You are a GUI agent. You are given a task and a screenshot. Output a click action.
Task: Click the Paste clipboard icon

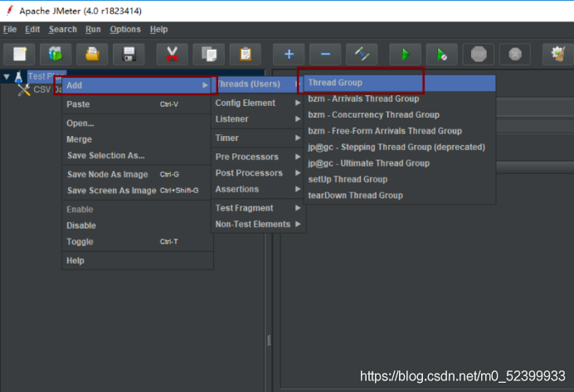point(246,55)
